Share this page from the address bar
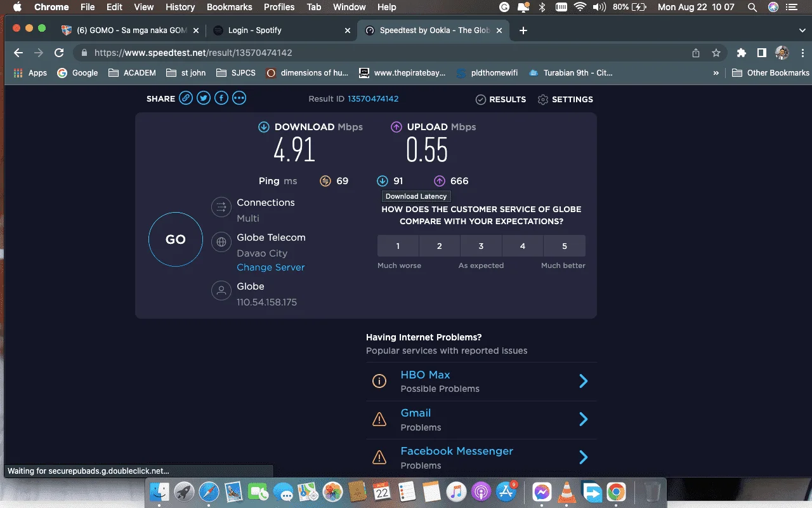812x508 pixels. tap(696, 53)
